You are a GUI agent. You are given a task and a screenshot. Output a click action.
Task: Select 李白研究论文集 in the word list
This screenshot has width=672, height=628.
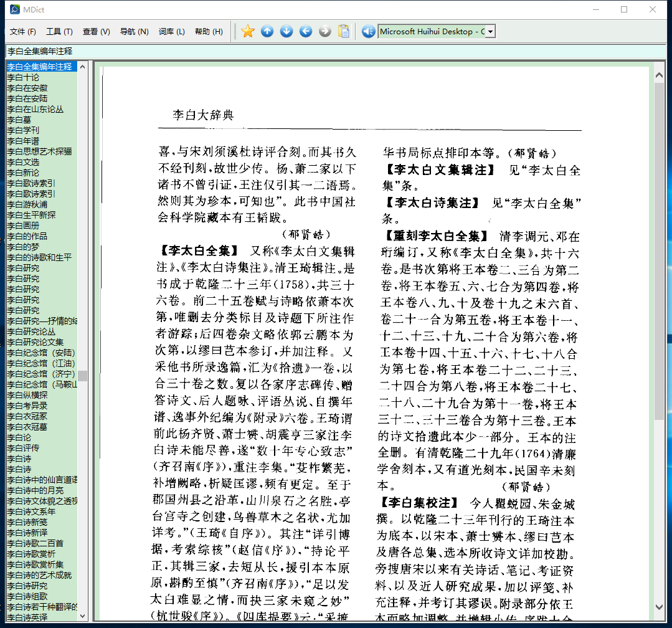tap(35, 342)
